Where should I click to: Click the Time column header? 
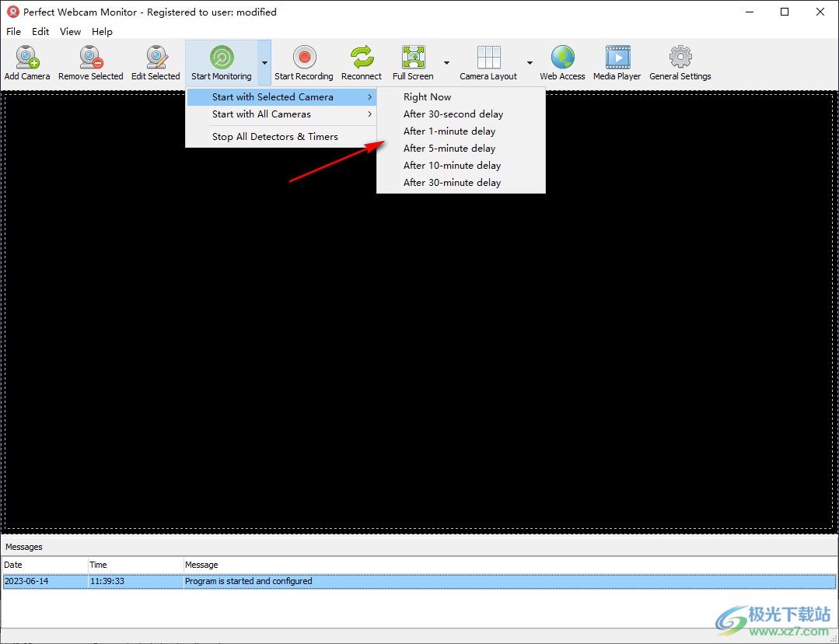(x=136, y=565)
